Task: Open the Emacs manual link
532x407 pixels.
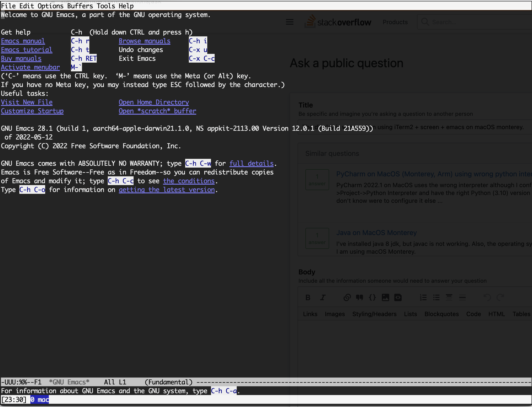Action: tap(23, 41)
